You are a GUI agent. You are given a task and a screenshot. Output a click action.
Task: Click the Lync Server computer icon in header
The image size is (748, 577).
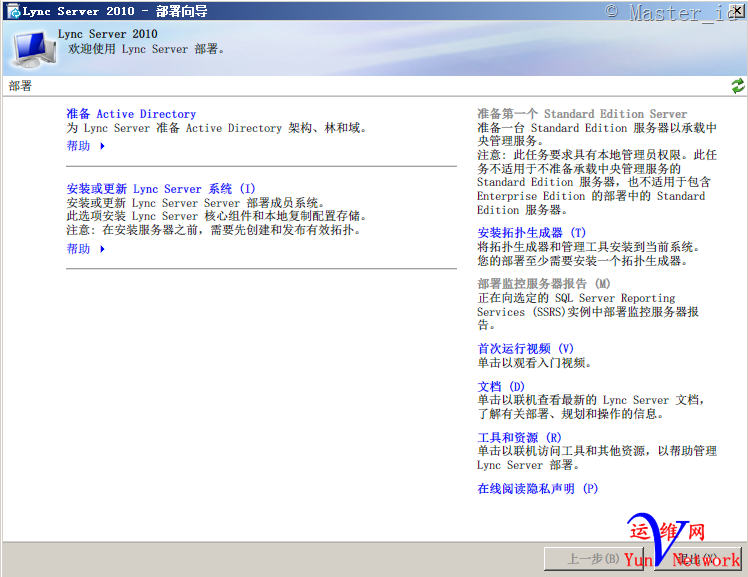pyautogui.click(x=33, y=48)
